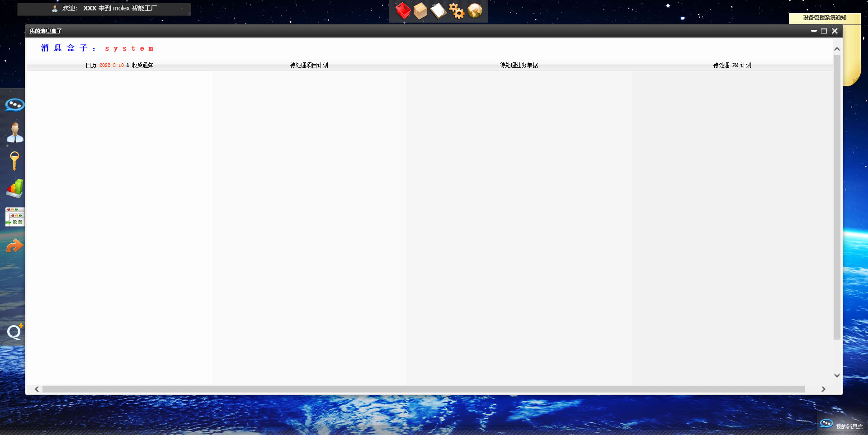868x435 pixels.
Task: Open chat bubble icon in left sidebar
Action: pyautogui.click(x=14, y=105)
